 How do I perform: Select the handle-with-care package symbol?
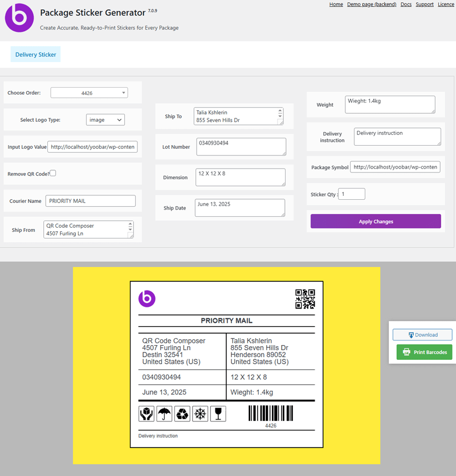coord(146,413)
